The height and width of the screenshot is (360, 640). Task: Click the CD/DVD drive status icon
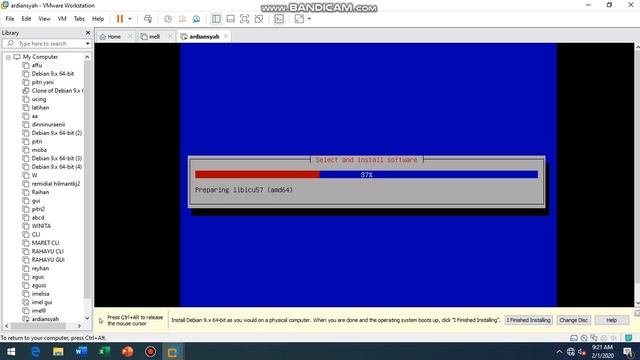click(584, 338)
